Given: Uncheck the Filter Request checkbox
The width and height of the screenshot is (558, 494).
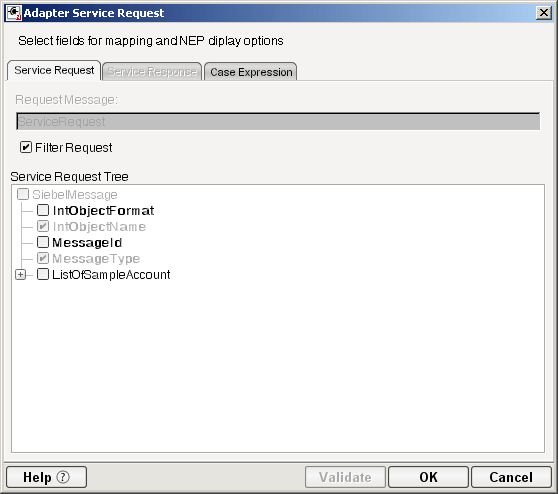Looking at the screenshot, I should 26,147.
